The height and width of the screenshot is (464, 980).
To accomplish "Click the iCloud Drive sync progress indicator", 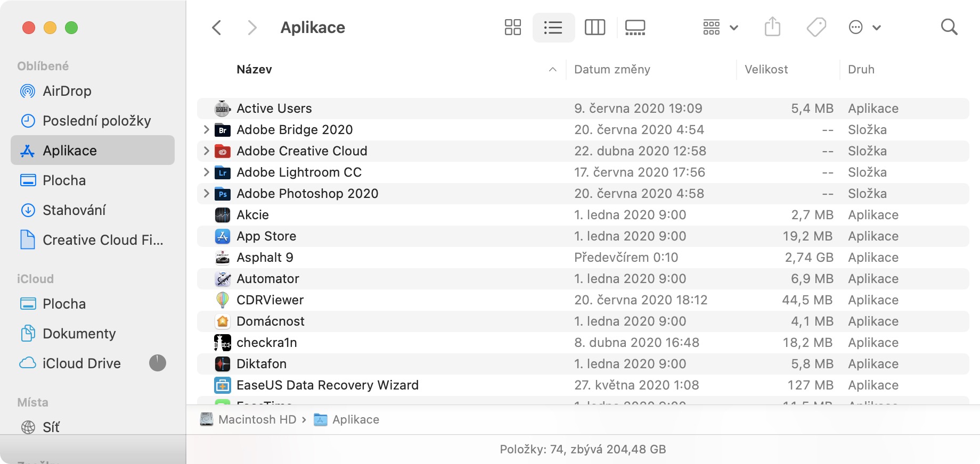I will pyautogui.click(x=157, y=363).
